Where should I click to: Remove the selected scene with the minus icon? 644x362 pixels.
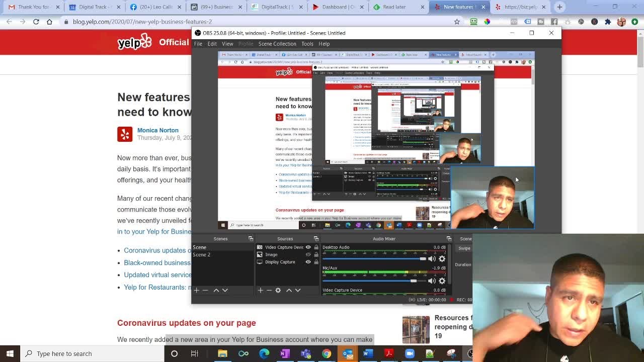point(205,290)
